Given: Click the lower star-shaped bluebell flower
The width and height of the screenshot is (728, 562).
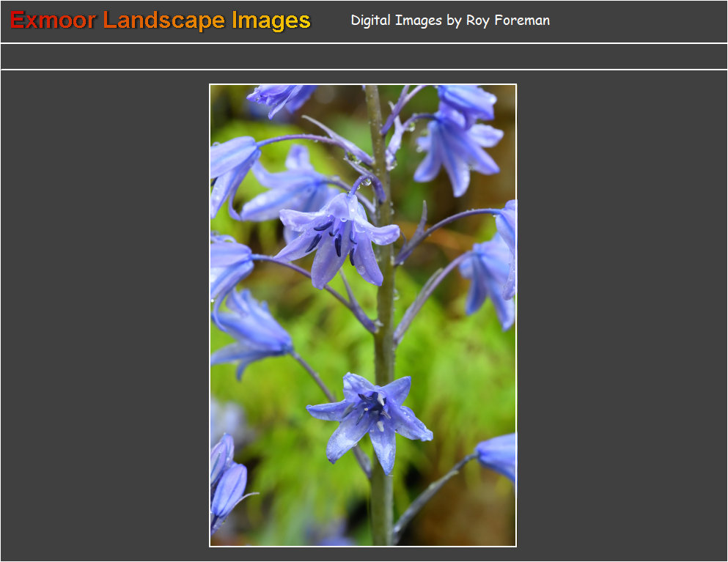Looking at the screenshot, I should pyautogui.click(x=370, y=416).
